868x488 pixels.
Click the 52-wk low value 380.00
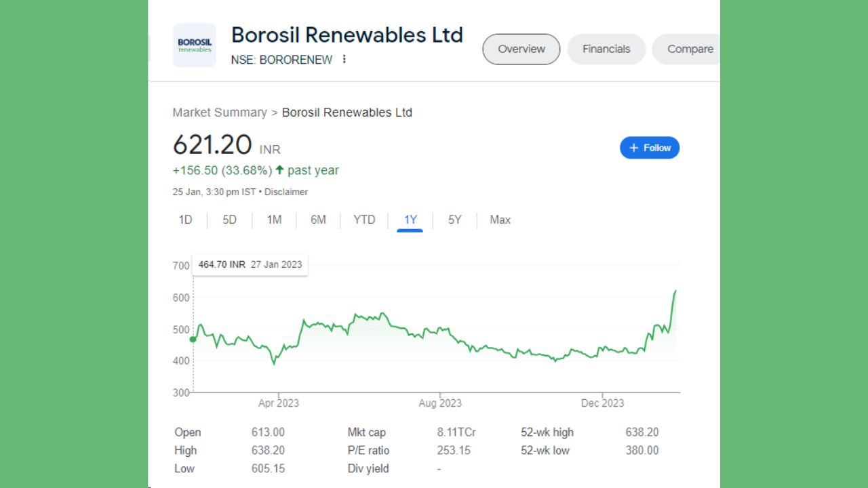(642, 451)
